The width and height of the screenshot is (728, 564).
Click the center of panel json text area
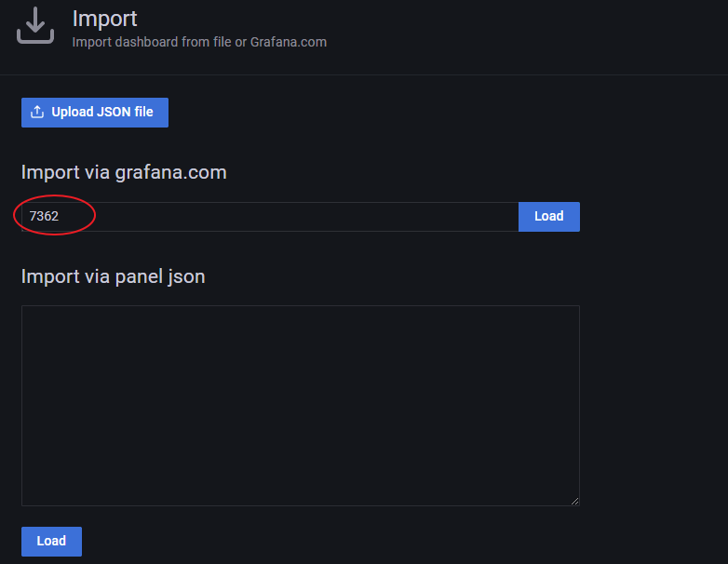(x=300, y=406)
